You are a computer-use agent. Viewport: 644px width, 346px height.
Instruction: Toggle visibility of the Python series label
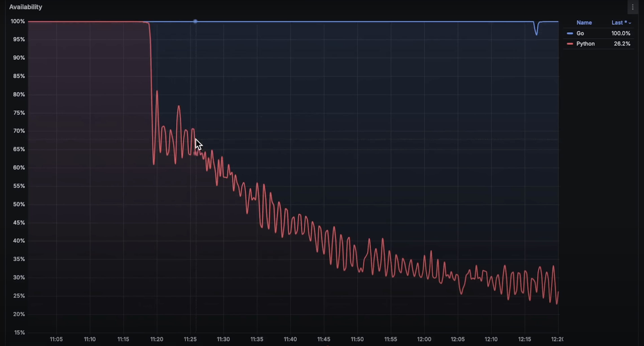585,44
